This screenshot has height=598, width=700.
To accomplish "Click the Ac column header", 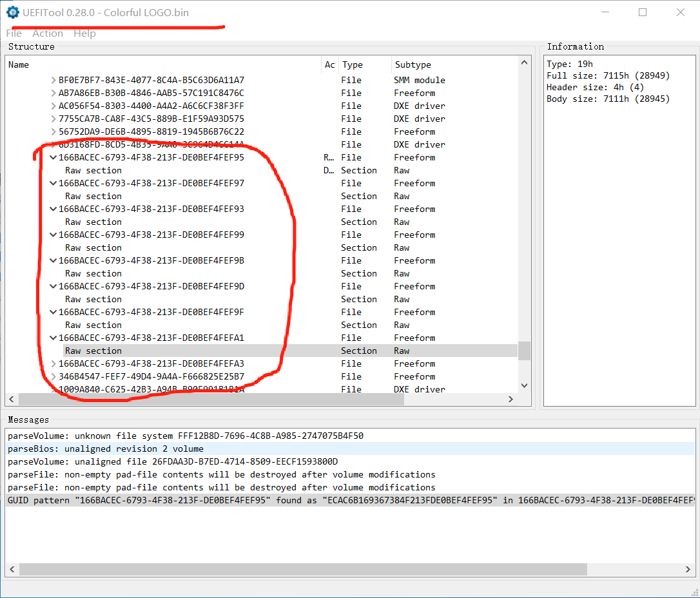I will pos(330,64).
